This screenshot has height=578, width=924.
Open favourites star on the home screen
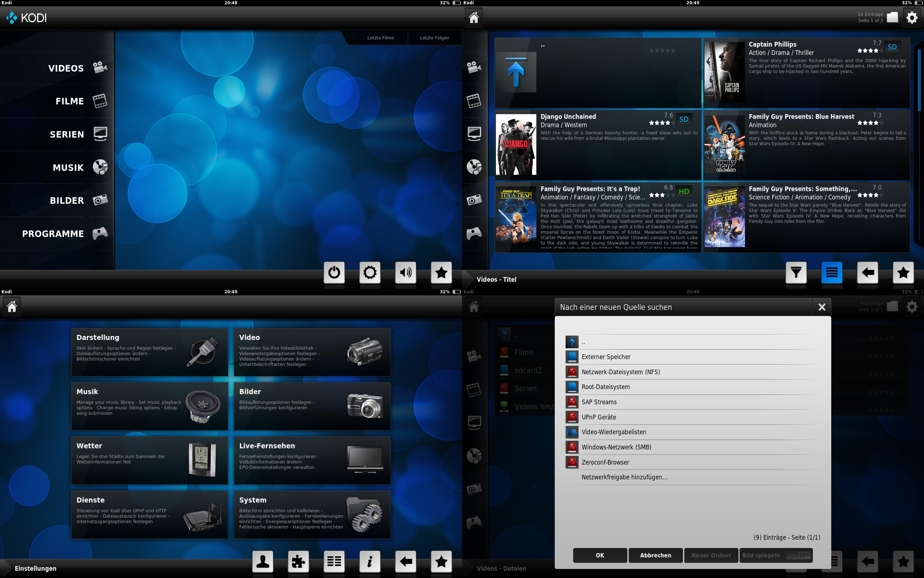pos(441,272)
